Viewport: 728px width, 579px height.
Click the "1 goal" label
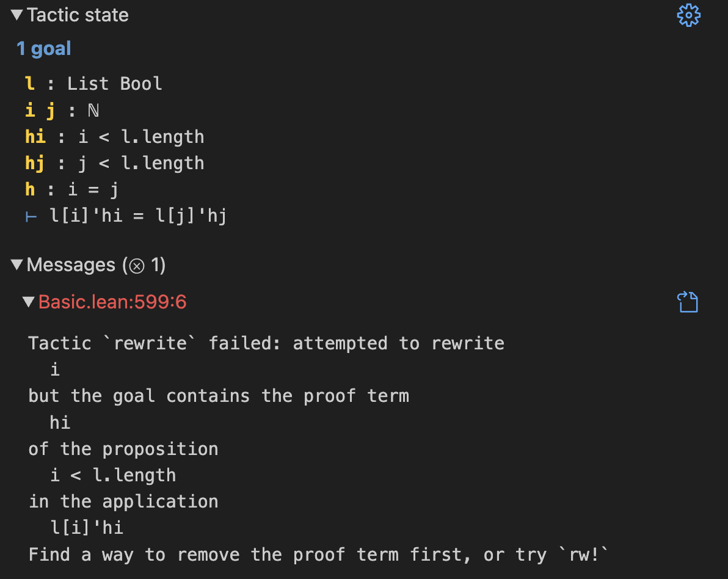coord(44,49)
